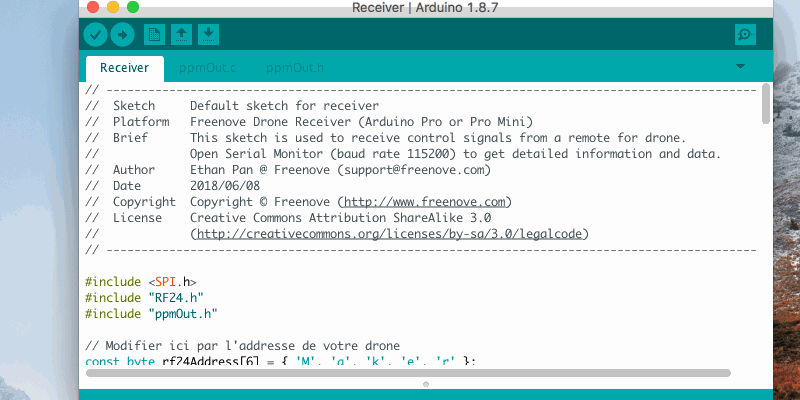
Task: Click the 'Ethan Pan @ Freenove' author line
Action: (340, 170)
